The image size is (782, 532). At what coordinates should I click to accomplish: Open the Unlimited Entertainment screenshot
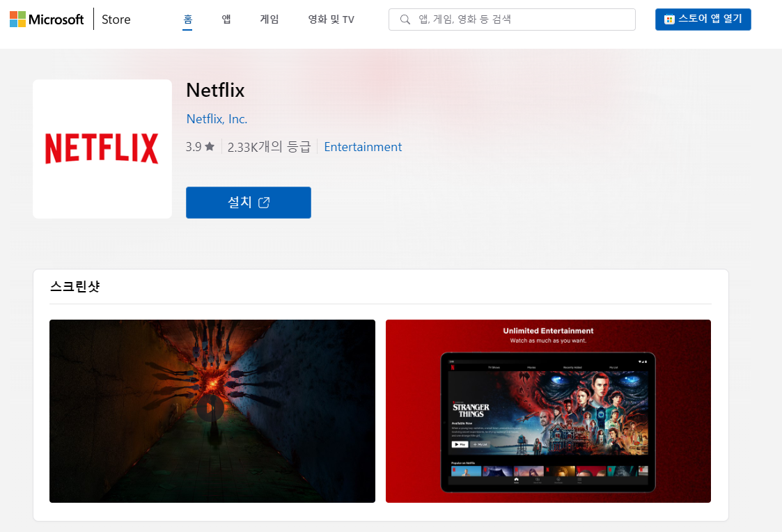pyautogui.click(x=548, y=411)
